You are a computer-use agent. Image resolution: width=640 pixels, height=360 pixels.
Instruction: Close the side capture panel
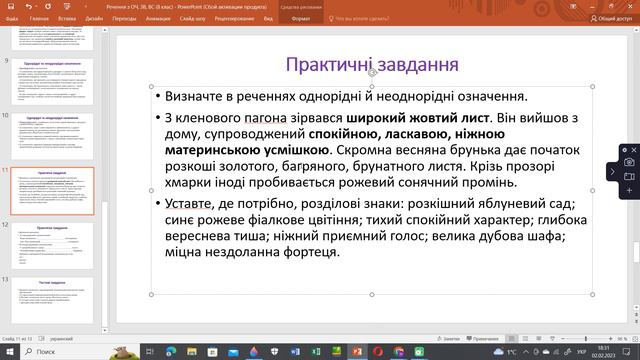tap(634, 150)
